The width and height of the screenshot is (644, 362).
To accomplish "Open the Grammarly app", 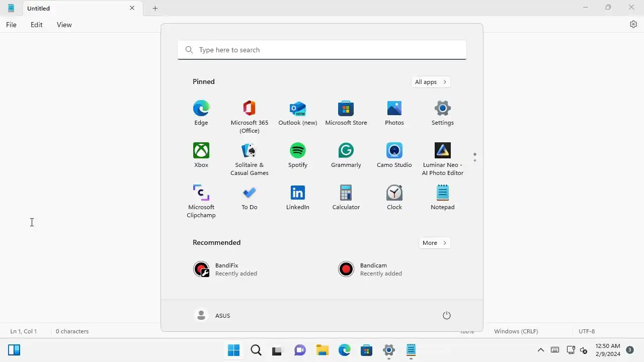I will 346,156.
